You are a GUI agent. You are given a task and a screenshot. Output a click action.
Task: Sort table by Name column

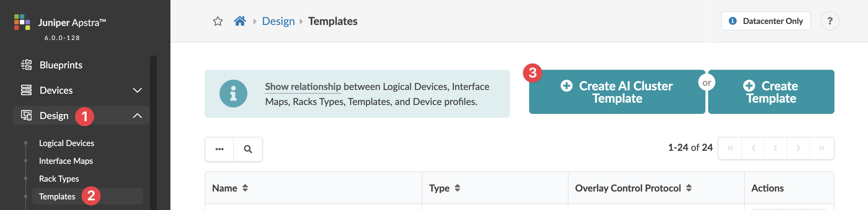[x=245, y=188]
